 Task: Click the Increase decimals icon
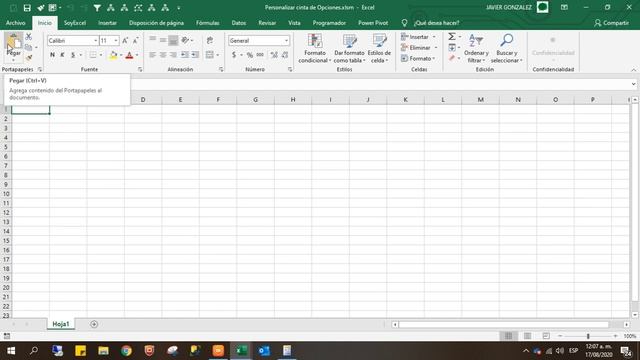coord(274,55)
